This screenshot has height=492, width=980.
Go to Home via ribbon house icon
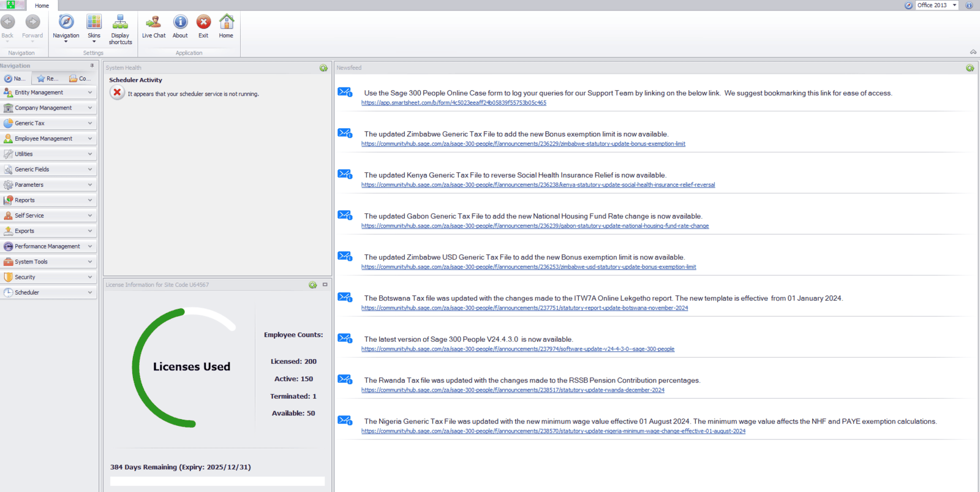click(226, 27)
